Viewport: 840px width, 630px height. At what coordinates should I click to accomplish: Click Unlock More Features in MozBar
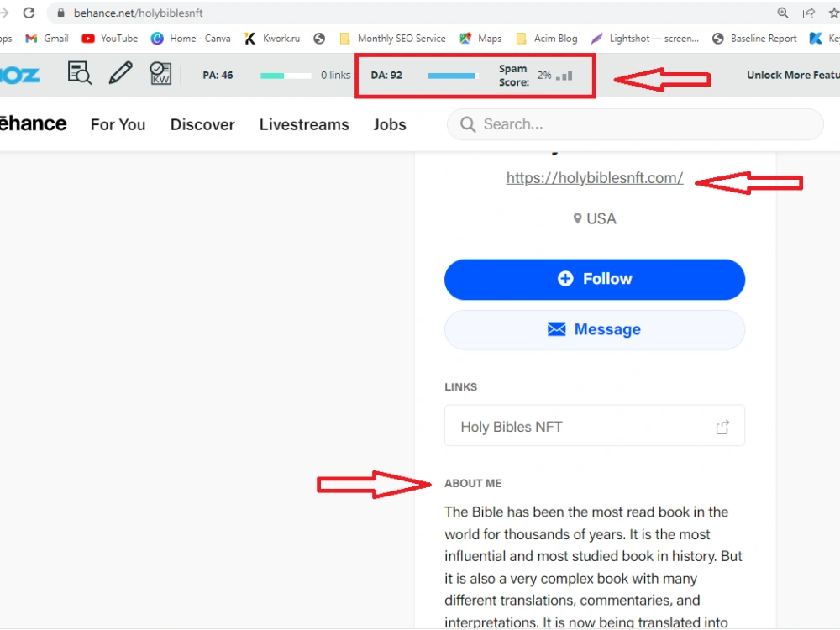click(x=794, y=75)
